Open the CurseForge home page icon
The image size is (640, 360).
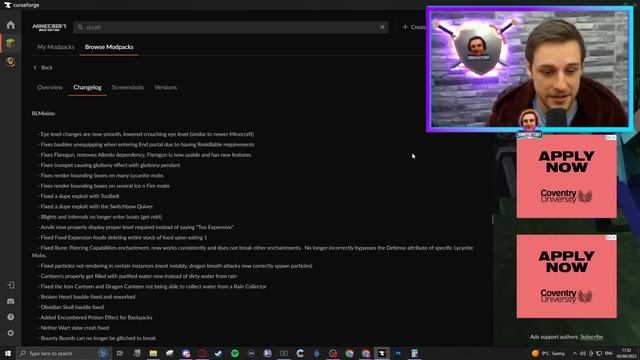pyautogui.click(x=11, y=25)
